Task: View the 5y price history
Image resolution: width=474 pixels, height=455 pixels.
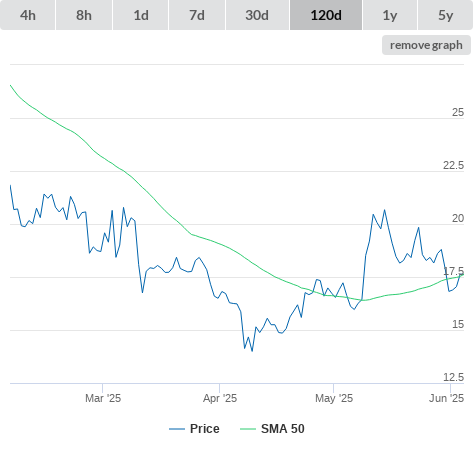Action: coord(446,15)
